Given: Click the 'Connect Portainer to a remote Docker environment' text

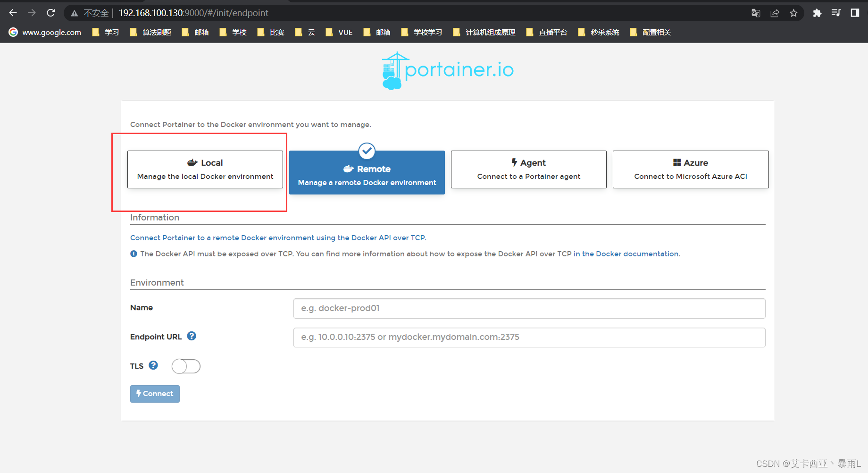Looking at the screenshot, I should [278, 238].
